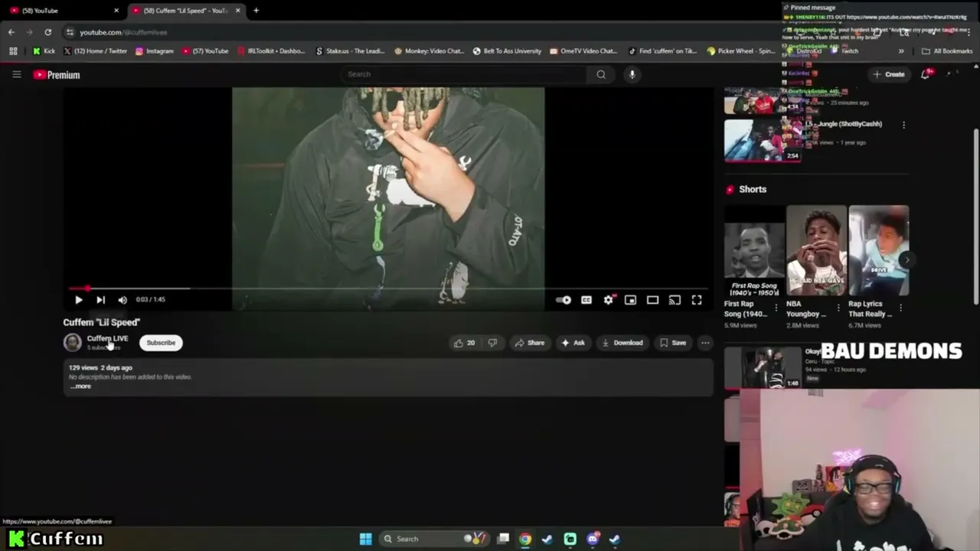Seek in the video progress bar

387,289
